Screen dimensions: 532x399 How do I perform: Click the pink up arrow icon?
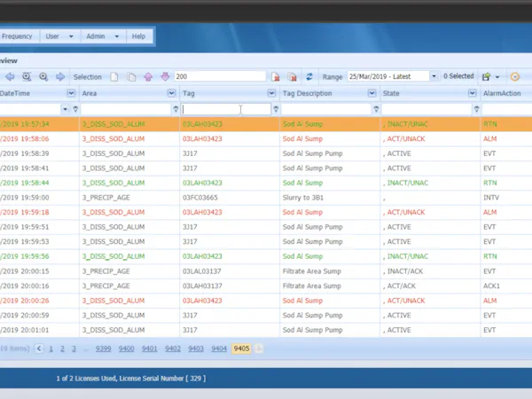click(x=148, y=76)
